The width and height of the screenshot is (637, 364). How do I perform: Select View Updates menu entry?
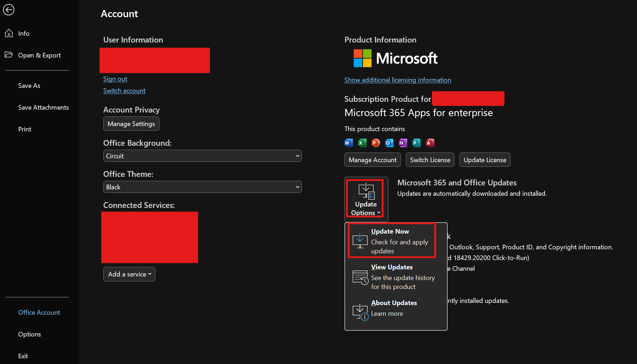tap(396, 276)
